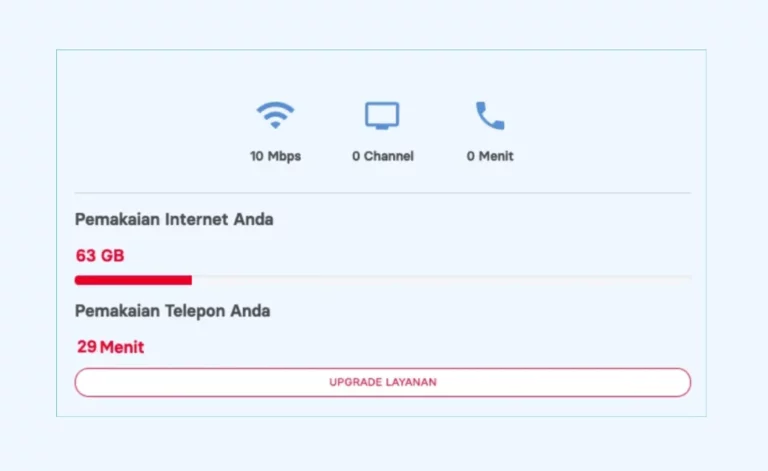Click the 63 GB usage value
The image size is (768, 471).
[x=100, y=256]
